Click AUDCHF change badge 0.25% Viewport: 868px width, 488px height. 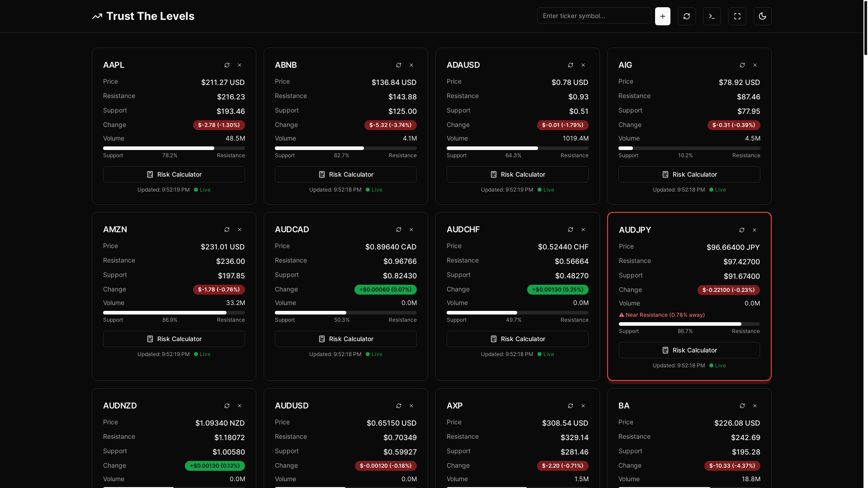pyautogui.click(x=558, y=290)
